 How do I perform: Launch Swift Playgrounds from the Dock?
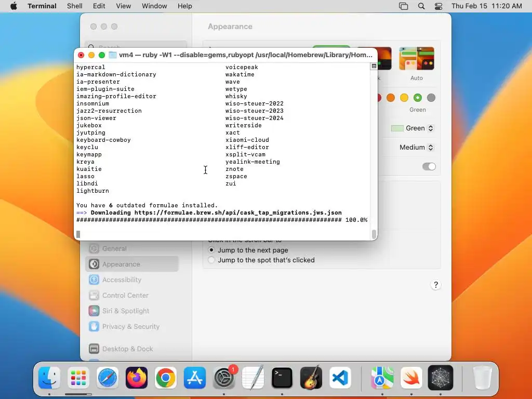pyautogui.click(x=411, y=378)
